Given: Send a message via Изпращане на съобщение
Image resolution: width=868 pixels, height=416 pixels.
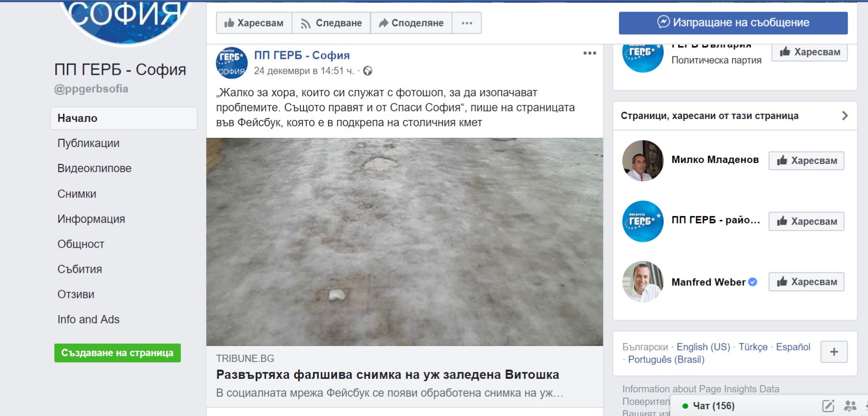Looking at the screenshot, I should point(733,23).
